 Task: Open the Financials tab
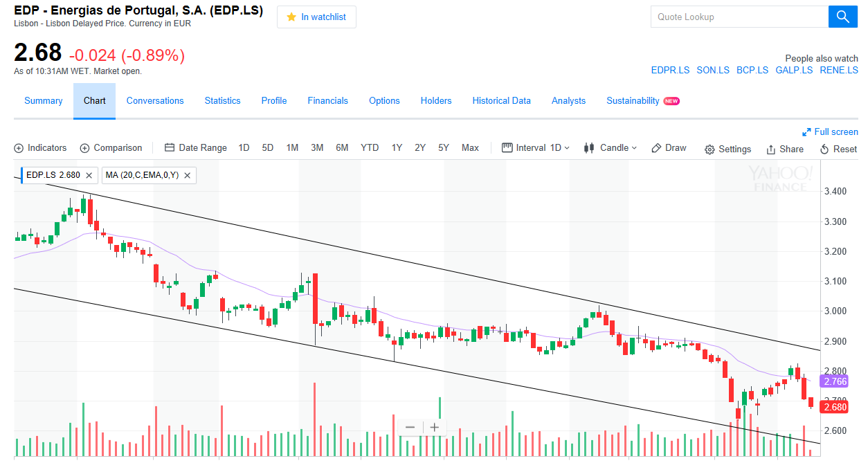tap(327, 101)
